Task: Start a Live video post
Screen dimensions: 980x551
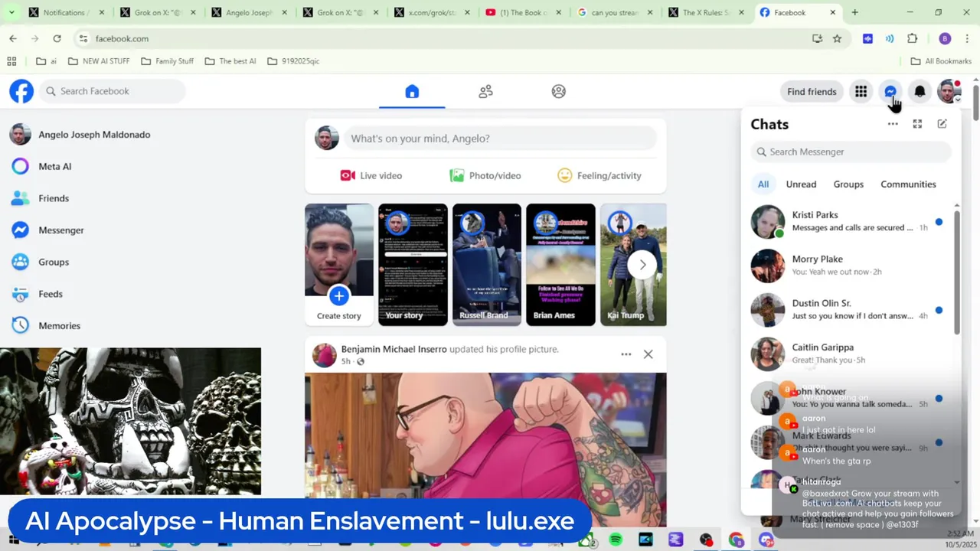Action: click(371, 176)
